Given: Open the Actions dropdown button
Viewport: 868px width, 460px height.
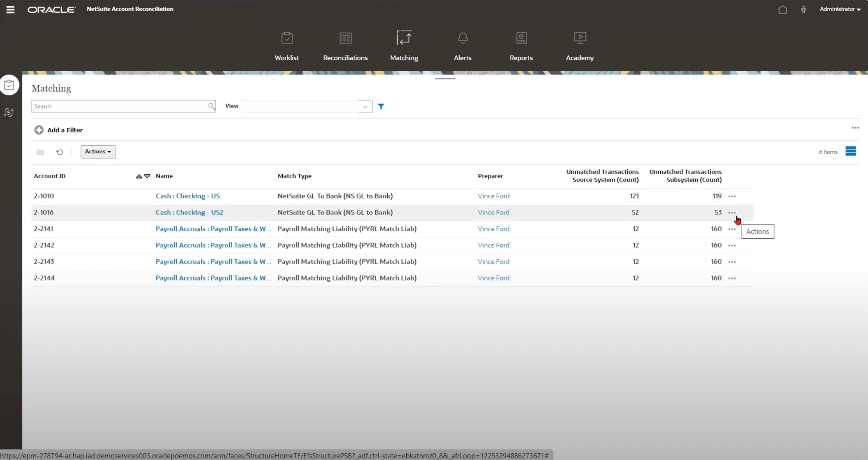Looking at the screenshot, I should pyautogui.click(x=98, y=152).
